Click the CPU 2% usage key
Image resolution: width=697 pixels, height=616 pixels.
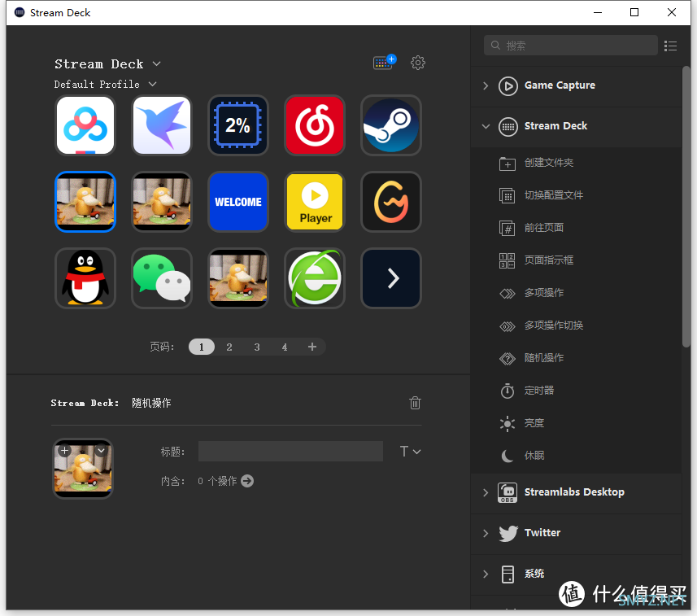click(x=238, y=125)
